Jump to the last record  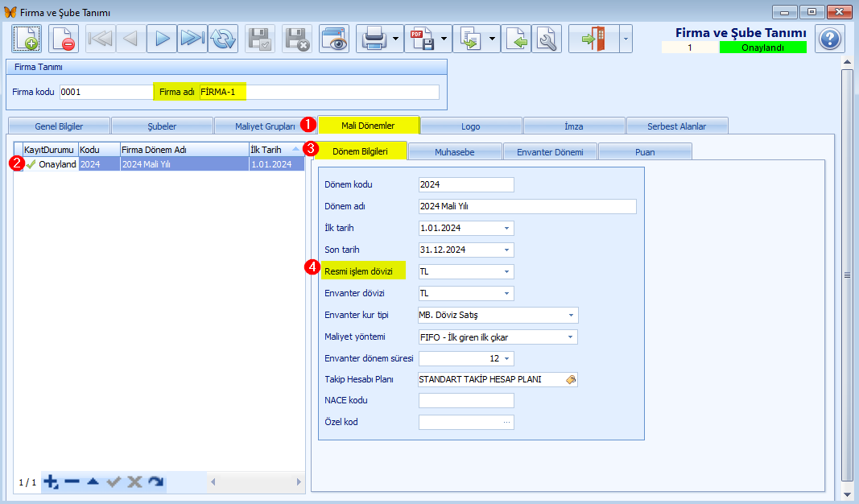[192, 39]
